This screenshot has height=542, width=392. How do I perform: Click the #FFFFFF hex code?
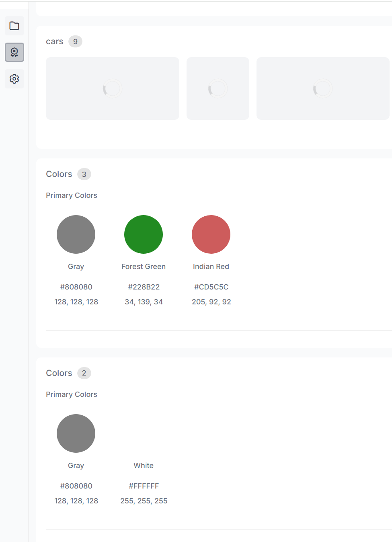pyautogui.click(x=144, y=486)
